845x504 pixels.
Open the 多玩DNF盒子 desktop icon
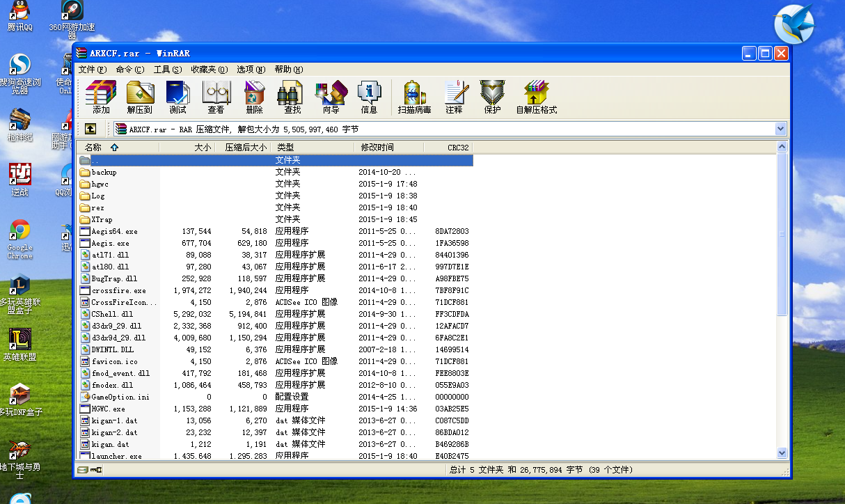(x=19, y=399)
